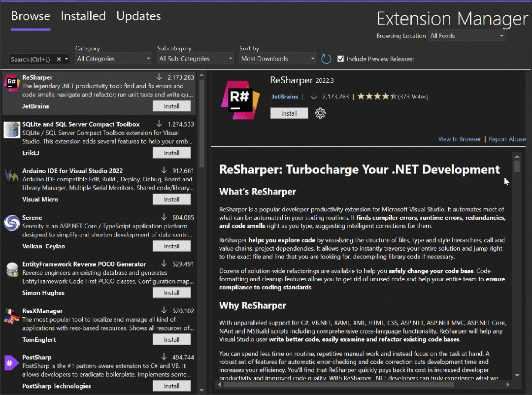Install Arduino IDE for Visual Studio 2022
The height and width of the screenshot is (395, 532).
[x=172, y=199]
